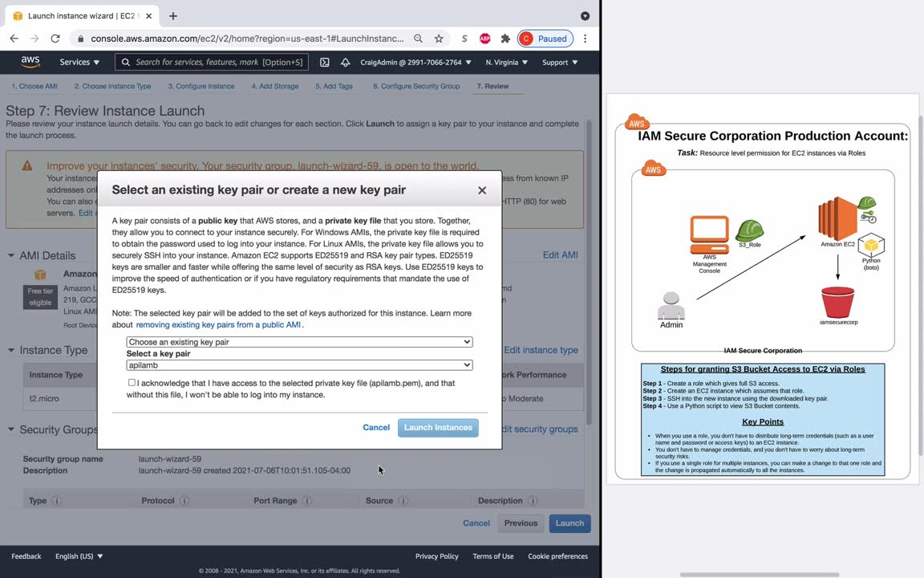Click the Amazon EC2 icon in diagram
The image size is (924, 578).
coord(837,219)
